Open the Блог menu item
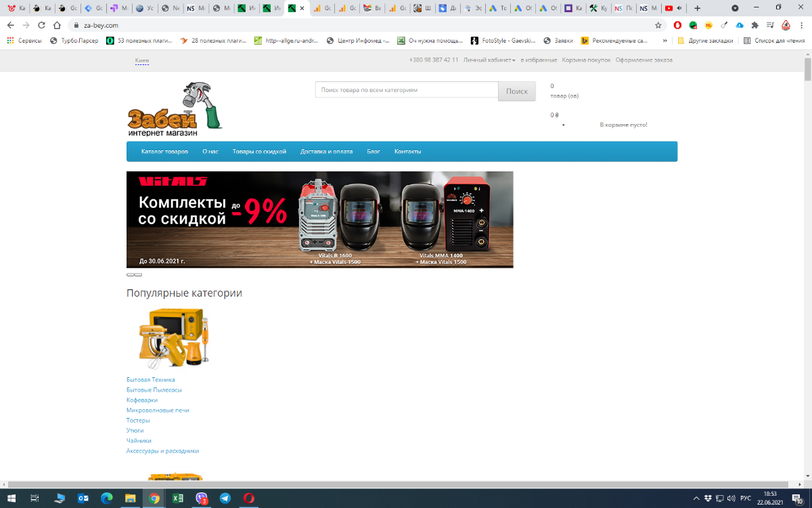 coord(374,151)
